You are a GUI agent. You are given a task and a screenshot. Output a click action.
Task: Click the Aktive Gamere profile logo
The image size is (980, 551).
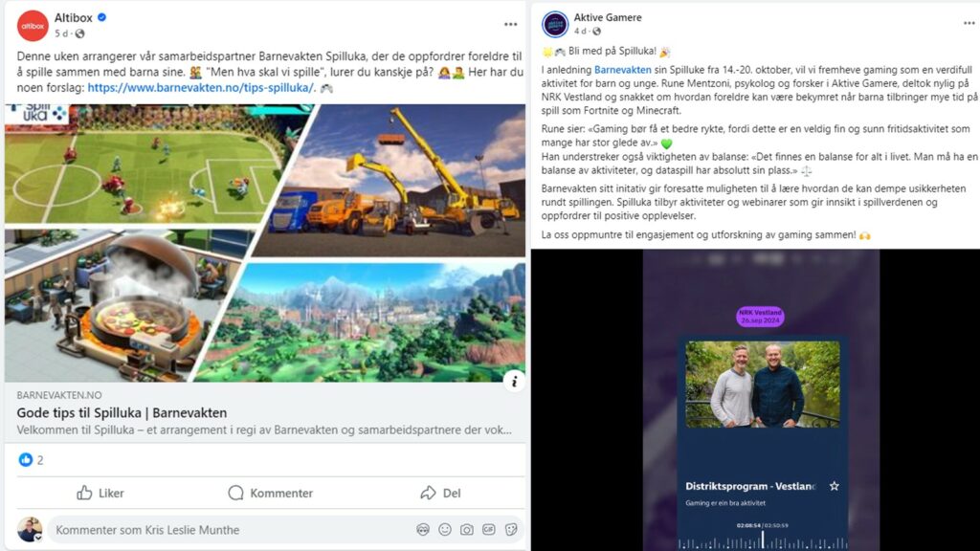tap(555, 24)
